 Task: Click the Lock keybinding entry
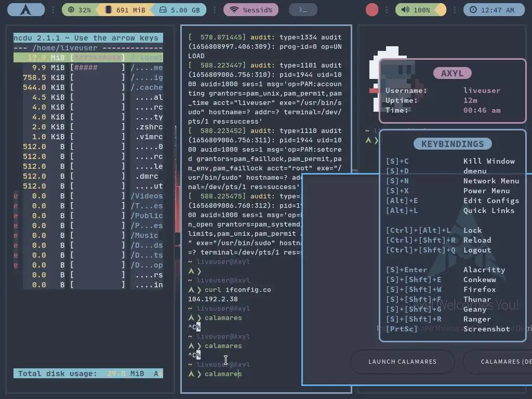coord(473,230)
